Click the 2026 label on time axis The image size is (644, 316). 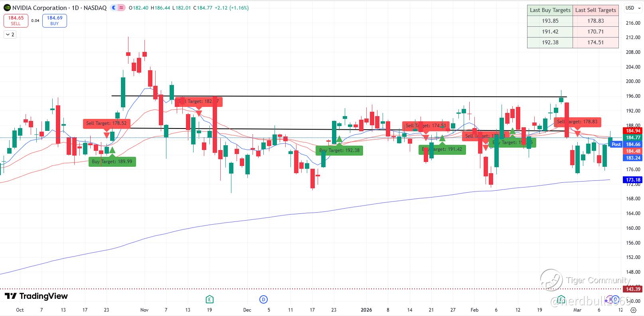[x=366, y=310]
